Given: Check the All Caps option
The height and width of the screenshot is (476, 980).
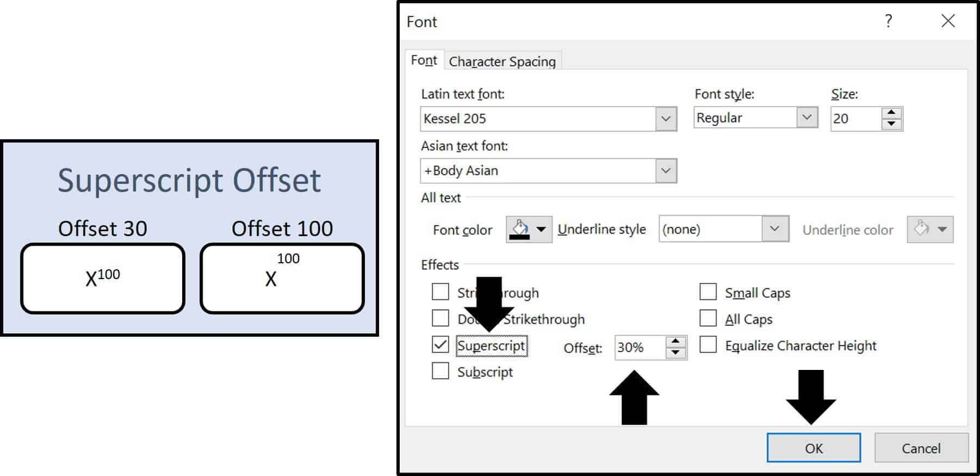Looking at the screenshot, I should tap(708, 318).
